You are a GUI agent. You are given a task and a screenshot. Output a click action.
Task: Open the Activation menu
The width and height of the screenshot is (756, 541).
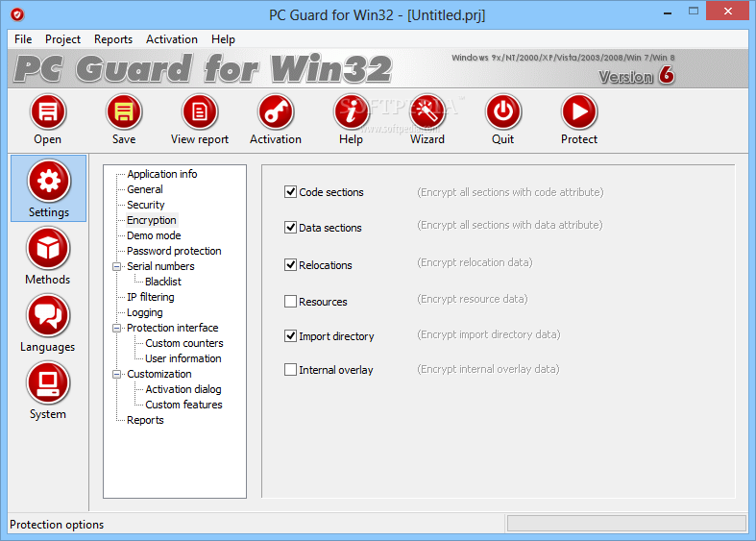172,39
